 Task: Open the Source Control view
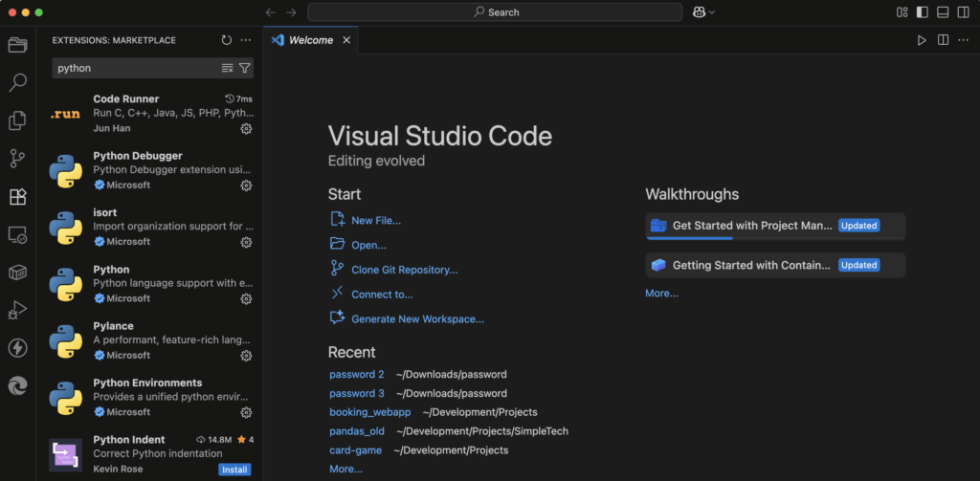click(17, 159)
